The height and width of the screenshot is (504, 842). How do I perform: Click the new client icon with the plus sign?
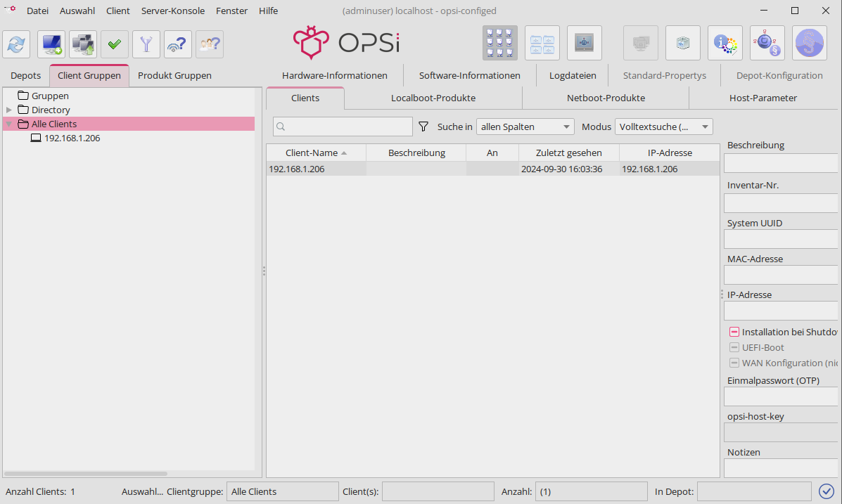tap(51, 44)
